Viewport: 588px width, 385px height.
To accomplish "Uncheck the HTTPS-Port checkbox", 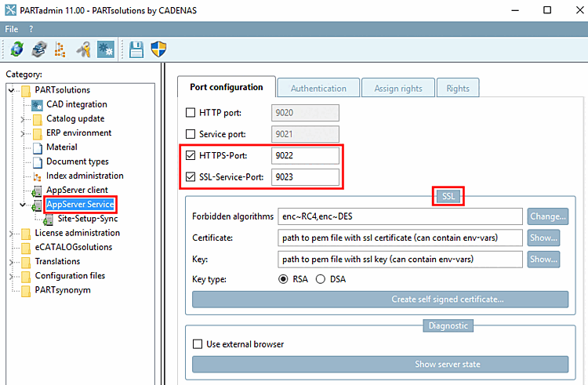I will tap(191, 155).
